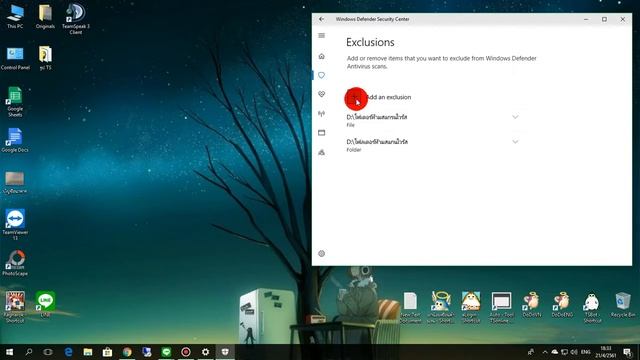Open Microsoft Store from taskbar

point(107,352)
